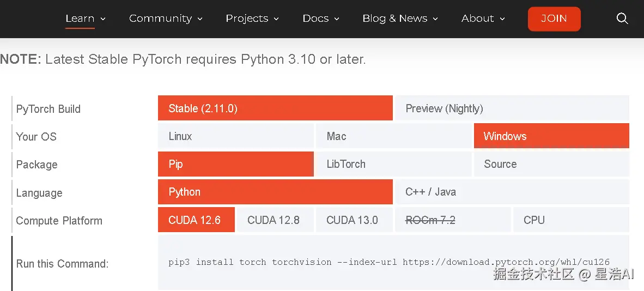Choose Mac as your OS
The width and height of the screenshot is (644, 291).
(x=393, y=136)
